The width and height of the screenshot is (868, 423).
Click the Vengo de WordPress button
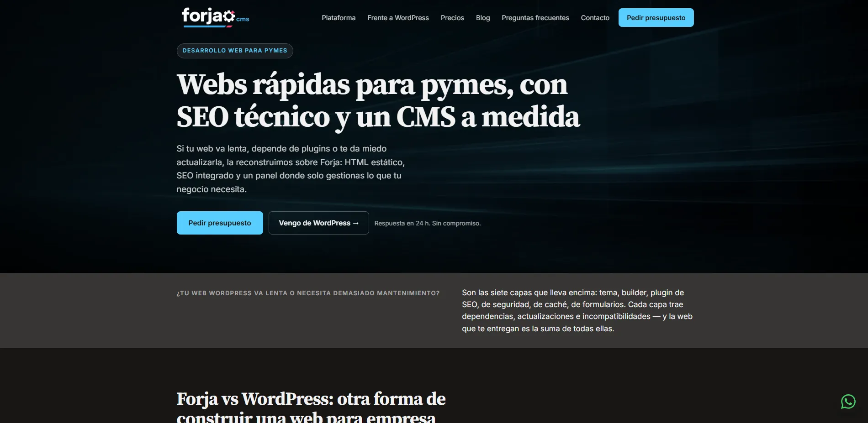click(x=318, y=223)
